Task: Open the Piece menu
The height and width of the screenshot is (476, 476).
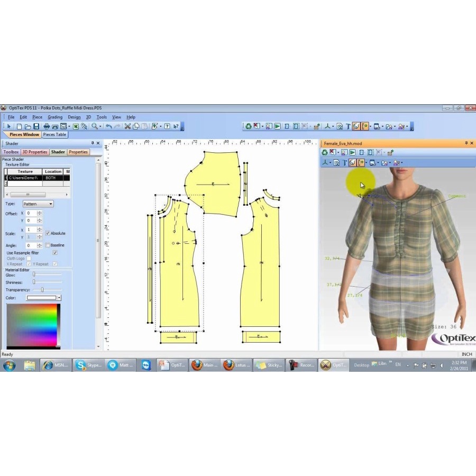Action: pyautogui.click(x=38, y=117)
